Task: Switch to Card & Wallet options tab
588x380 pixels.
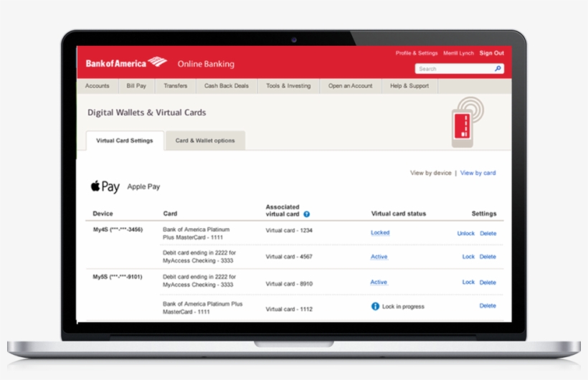Action: [205, 141]
